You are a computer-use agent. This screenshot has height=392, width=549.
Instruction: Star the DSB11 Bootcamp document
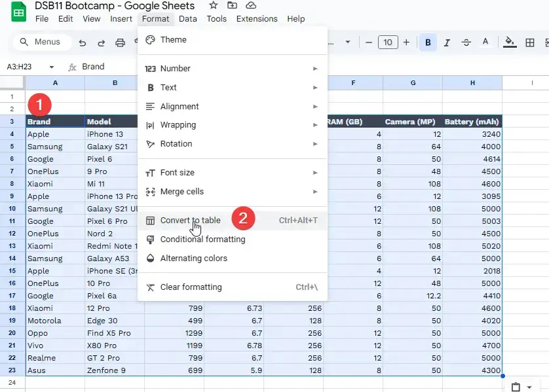point(213,5)
